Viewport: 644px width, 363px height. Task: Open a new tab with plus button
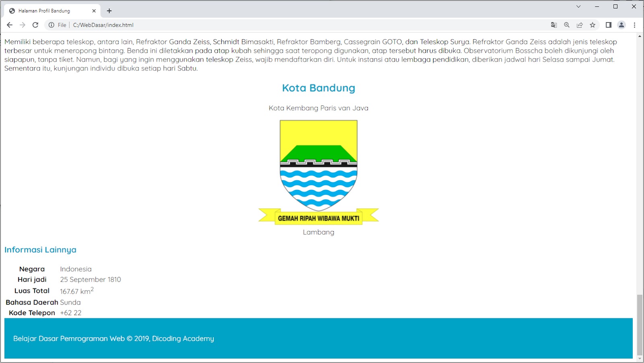pyautogui.click(x=109, y=11)
